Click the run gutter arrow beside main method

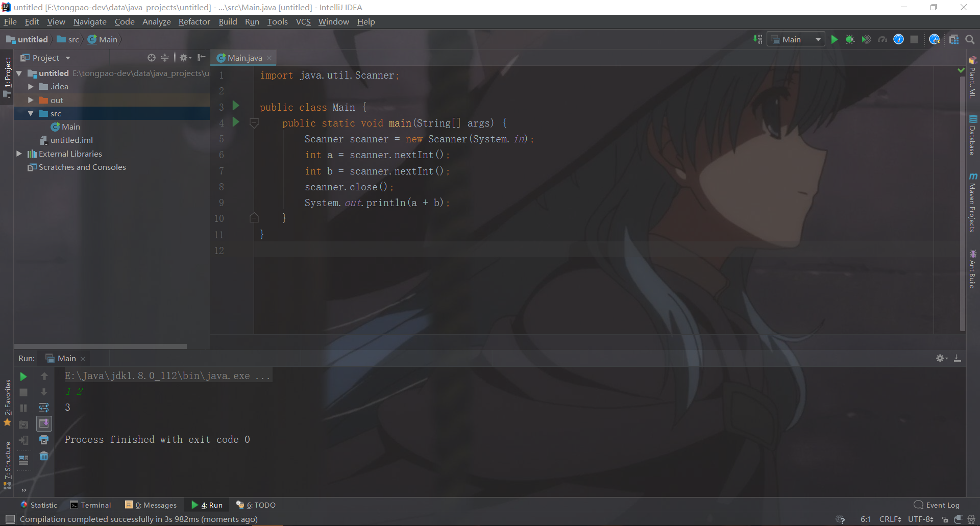(x=236, y=121)
